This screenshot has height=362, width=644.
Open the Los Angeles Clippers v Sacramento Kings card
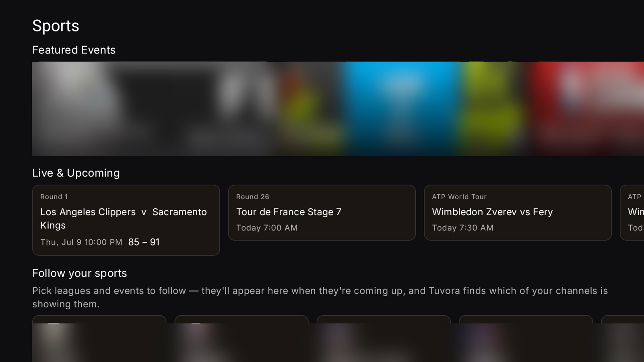coord(126,220)
